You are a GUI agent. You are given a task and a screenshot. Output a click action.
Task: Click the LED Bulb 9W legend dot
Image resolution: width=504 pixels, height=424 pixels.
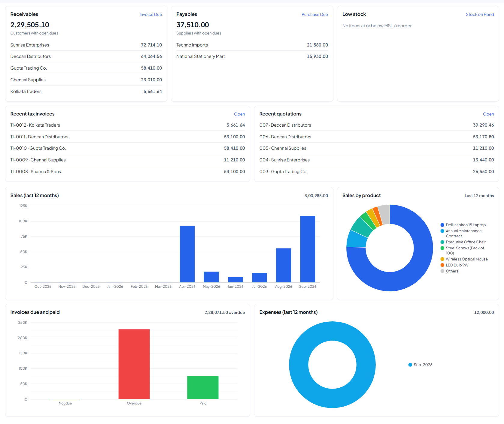(442, 265)
